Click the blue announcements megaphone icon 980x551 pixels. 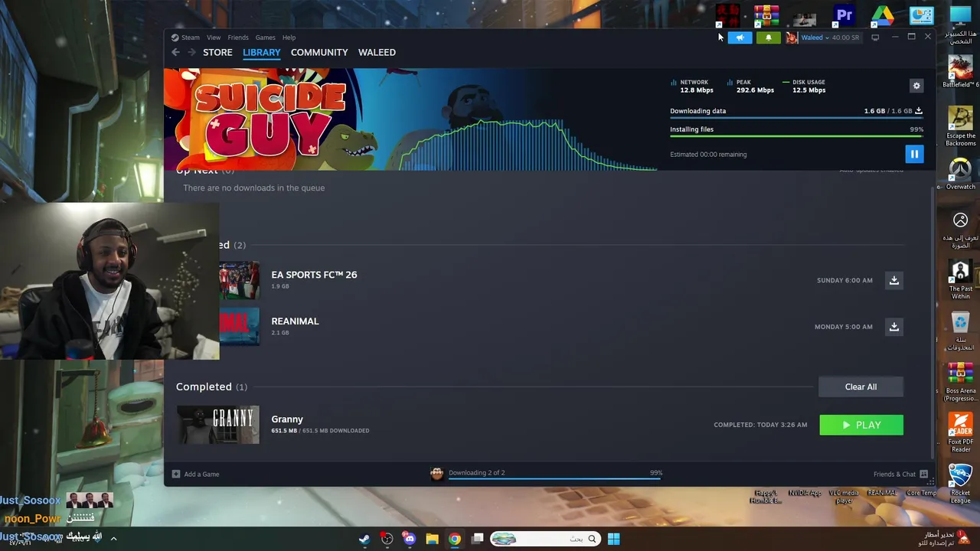(740, 37)
